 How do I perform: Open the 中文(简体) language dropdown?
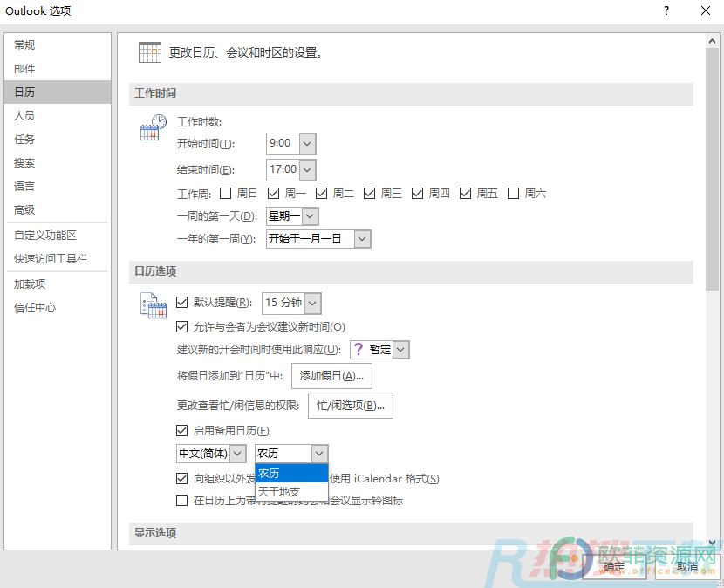[238, 454]
